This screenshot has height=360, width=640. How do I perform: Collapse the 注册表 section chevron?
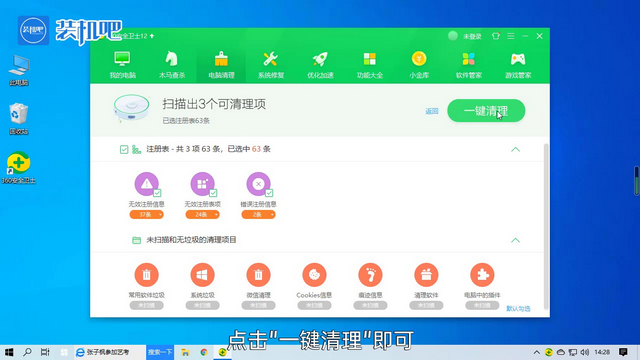(516, 149)
